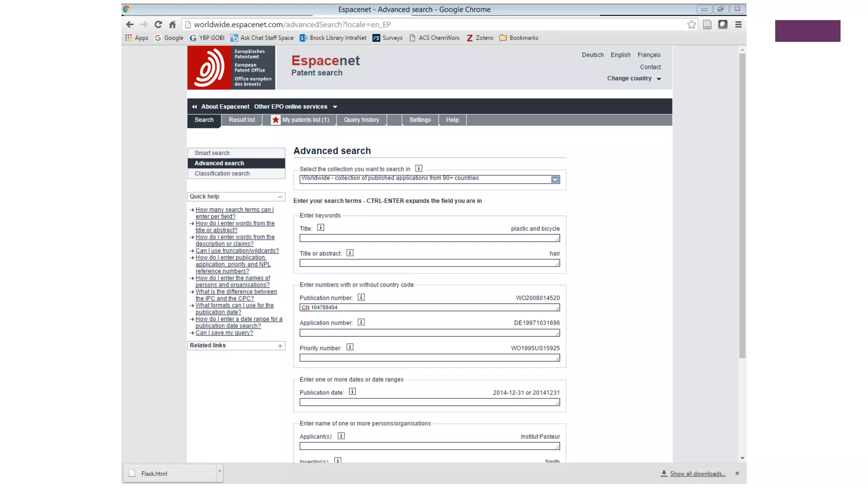Bookmark page with the star icon
Image resolution: width=868 pixels, height=488 pixels.
click(691, 25)
